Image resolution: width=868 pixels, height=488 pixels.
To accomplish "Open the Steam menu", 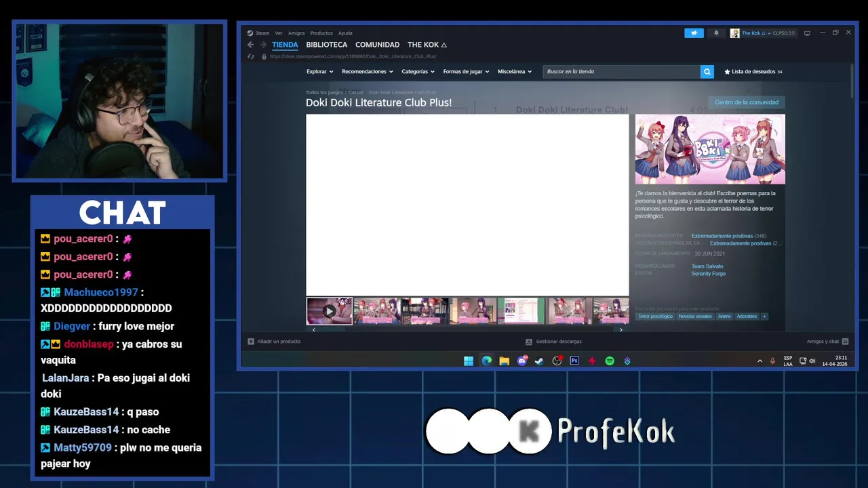I will click(258, 33).
